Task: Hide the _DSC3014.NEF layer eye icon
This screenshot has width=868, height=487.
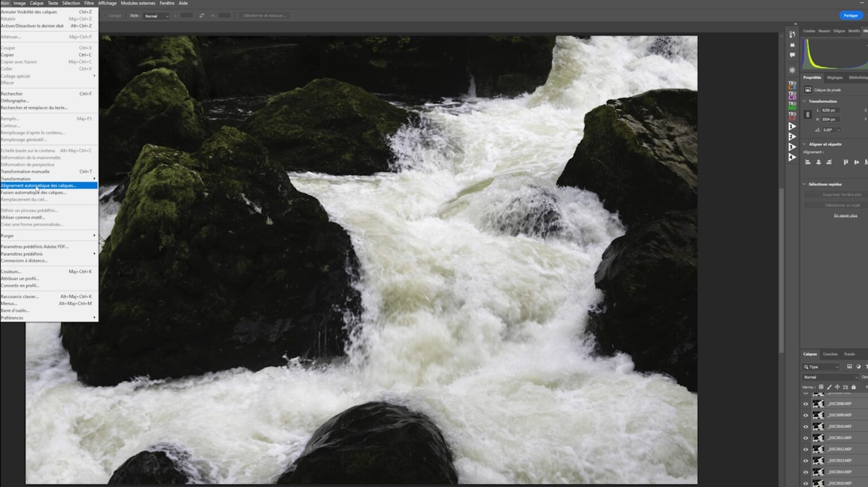Action: [806, 472]
